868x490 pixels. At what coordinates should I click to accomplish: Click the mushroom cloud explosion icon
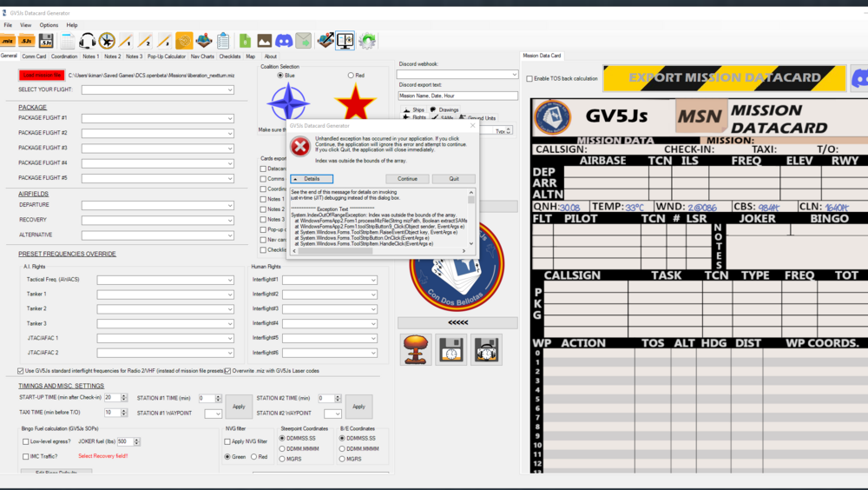click(x=417, y=349)
